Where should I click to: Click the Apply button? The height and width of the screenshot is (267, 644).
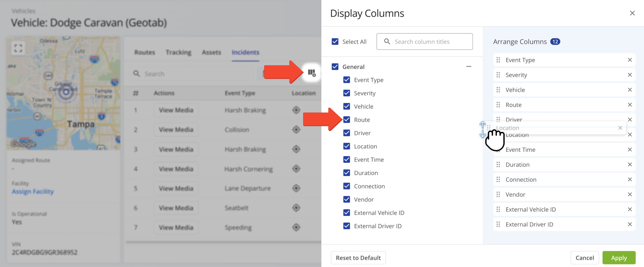tap(619, 258)
